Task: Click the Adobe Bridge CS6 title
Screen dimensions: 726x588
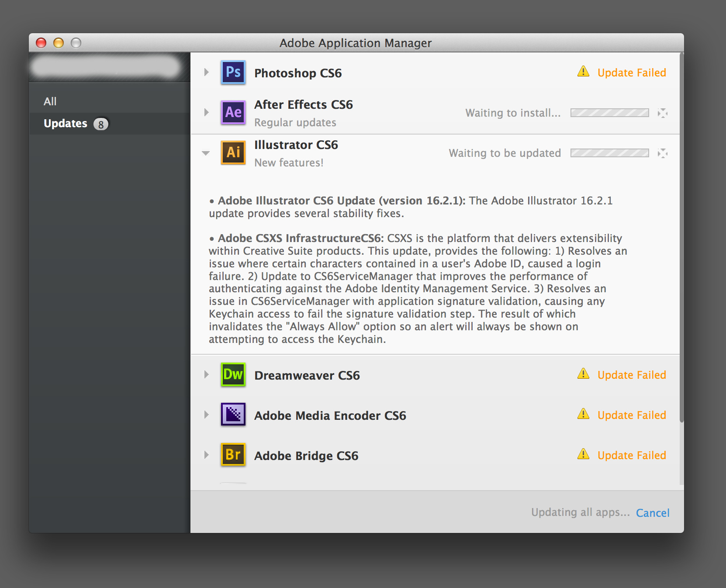Action: tap(306, 456)
